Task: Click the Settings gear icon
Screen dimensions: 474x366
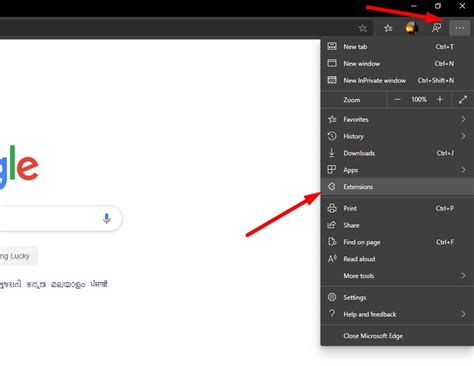Action: [x=332, y=297]
